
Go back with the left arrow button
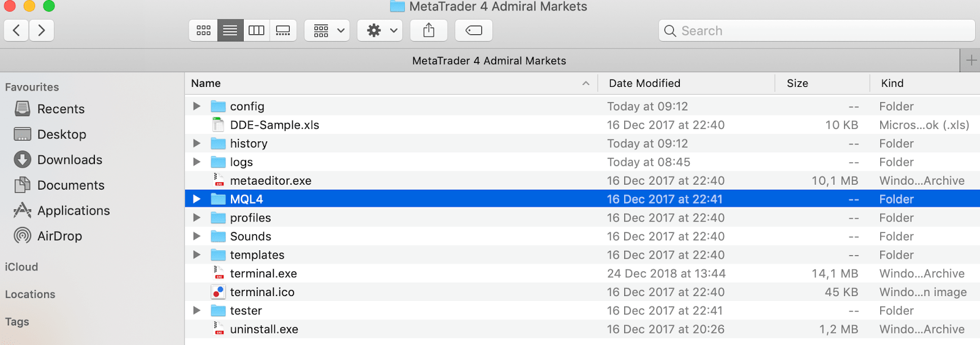pos(17,30)
